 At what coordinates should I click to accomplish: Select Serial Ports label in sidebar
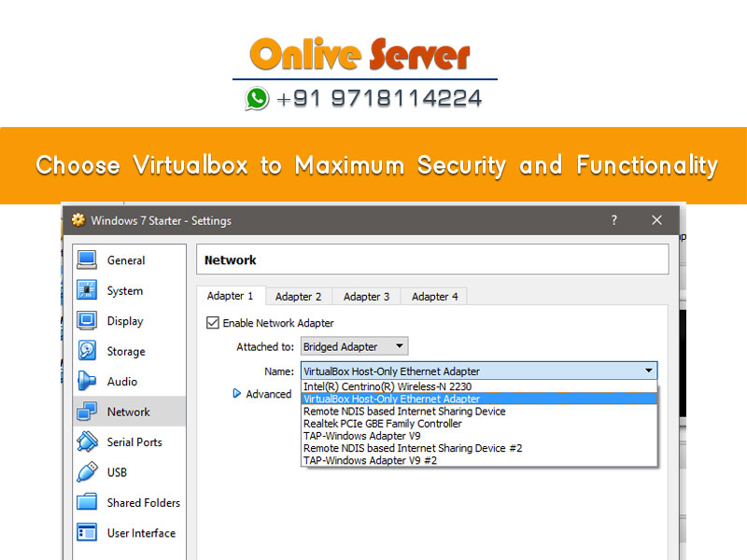coord(134,441)
